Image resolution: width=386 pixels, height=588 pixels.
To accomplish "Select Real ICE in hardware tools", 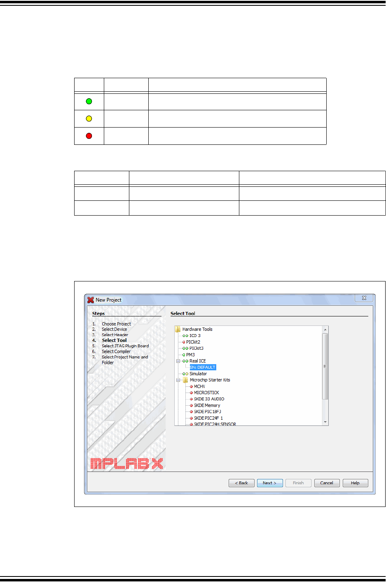I will (x=198, y=361).
